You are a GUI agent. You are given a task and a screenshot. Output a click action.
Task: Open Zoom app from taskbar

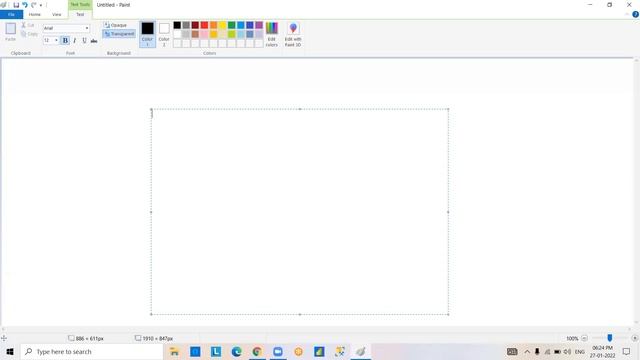click(x=278, y=351)
